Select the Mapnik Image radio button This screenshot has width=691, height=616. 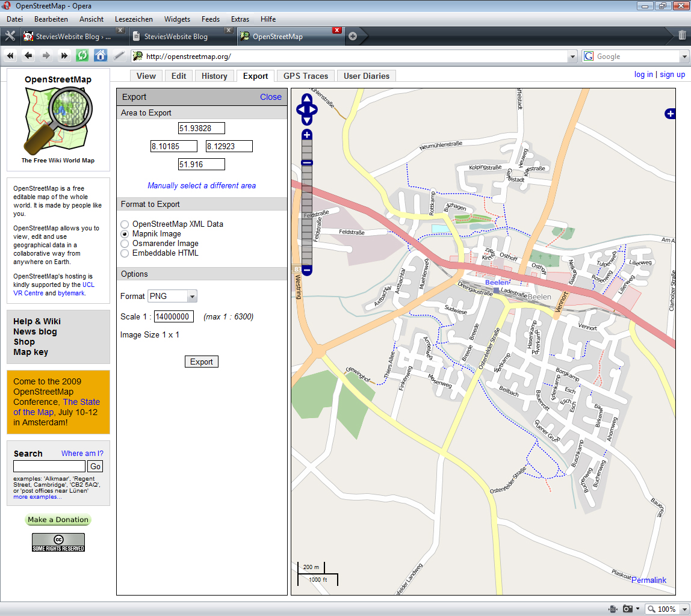pos(125,234)
